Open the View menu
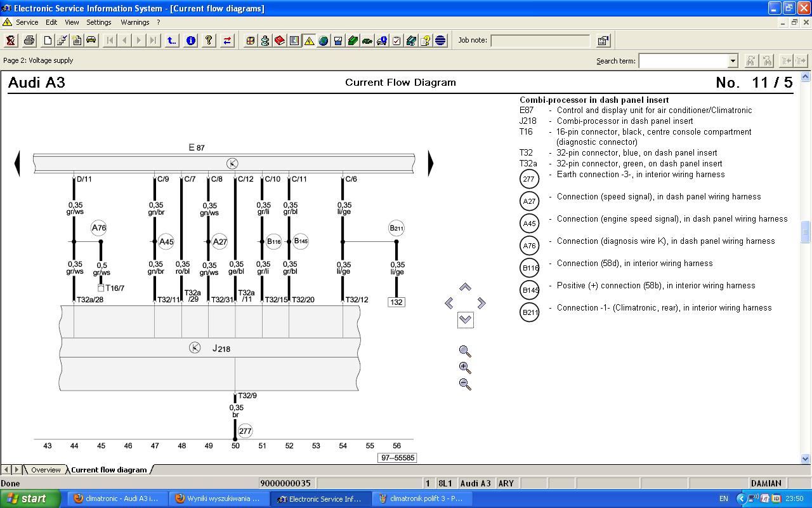This screenshot has height=508, width=812. pos(72,22)
